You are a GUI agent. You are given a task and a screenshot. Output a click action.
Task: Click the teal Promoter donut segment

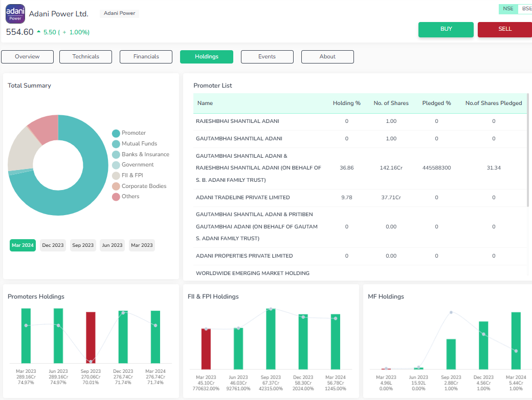coord(92,183)
